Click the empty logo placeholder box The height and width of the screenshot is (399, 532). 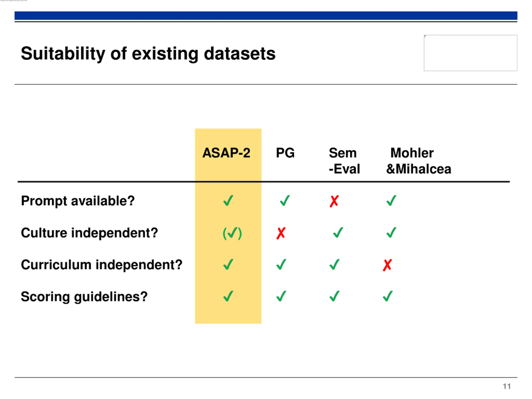coord(470,53)
